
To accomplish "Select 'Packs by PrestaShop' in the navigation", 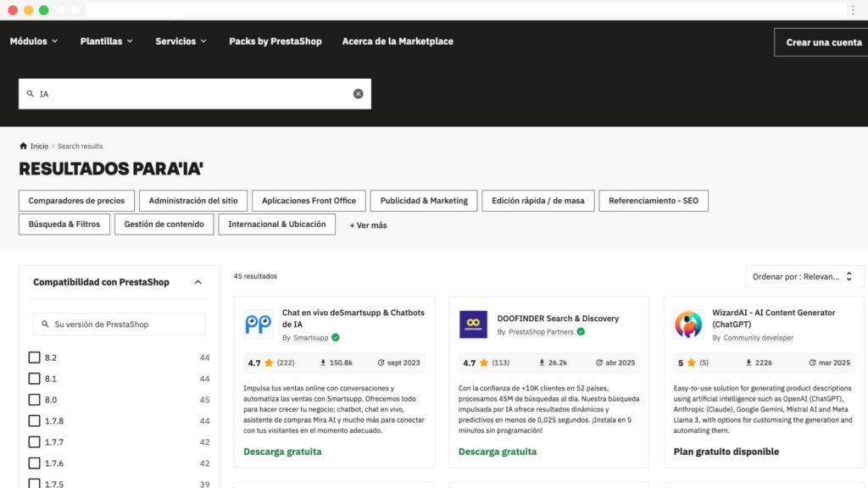I will tap(275, 41).
